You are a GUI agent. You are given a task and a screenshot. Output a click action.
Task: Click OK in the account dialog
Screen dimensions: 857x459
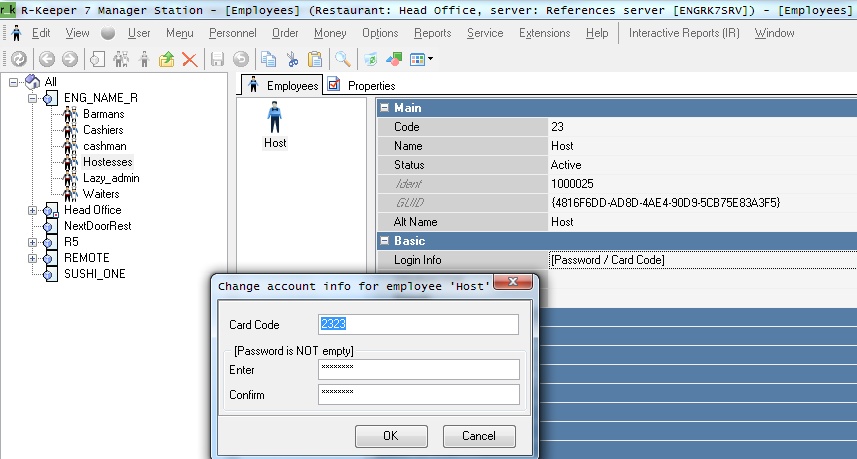391,436
